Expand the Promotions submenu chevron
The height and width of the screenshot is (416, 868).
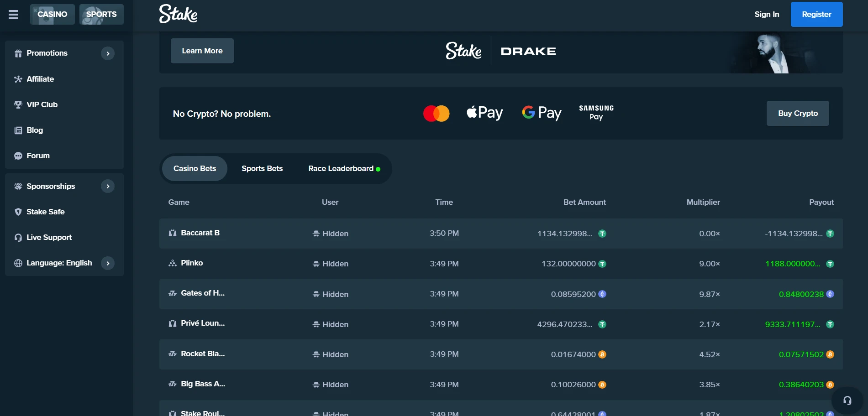coord(108,53)
